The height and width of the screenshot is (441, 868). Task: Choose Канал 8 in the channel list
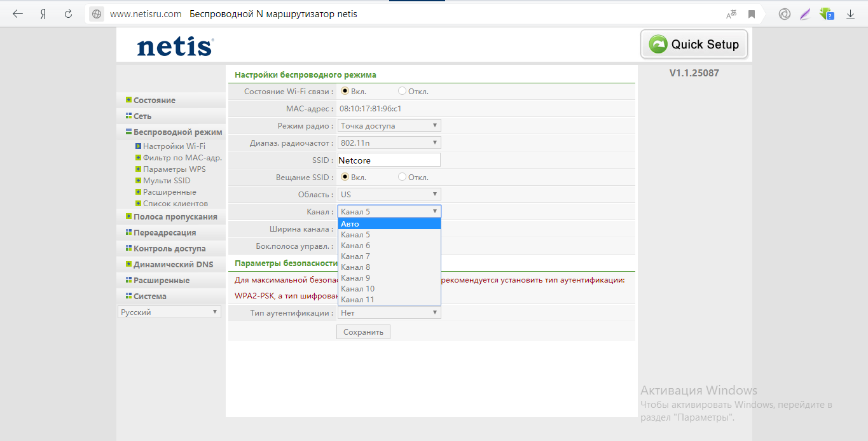(x=389, y=267)
